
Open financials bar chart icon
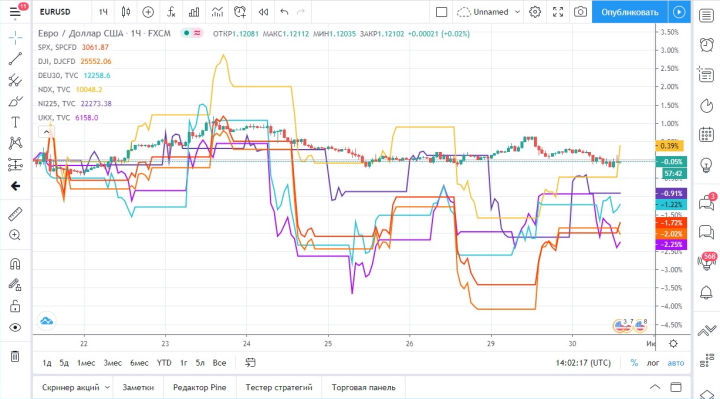194,12
